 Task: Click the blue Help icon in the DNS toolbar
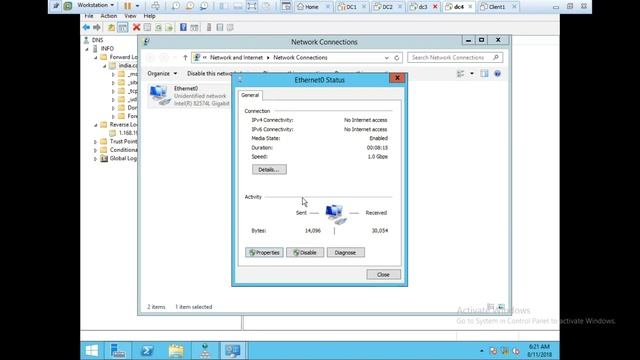click(183, 27)
